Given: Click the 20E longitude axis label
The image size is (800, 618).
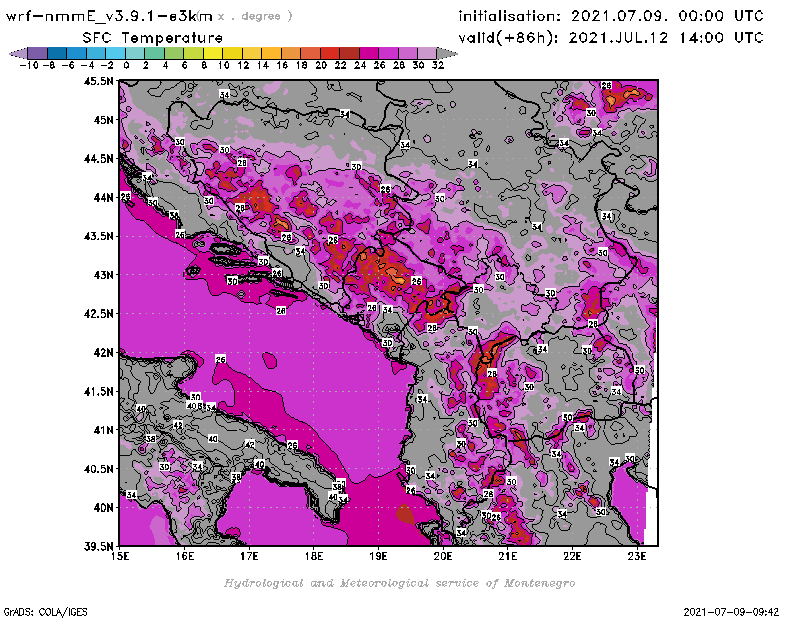Looking at the screenshot, I should 443,556.
